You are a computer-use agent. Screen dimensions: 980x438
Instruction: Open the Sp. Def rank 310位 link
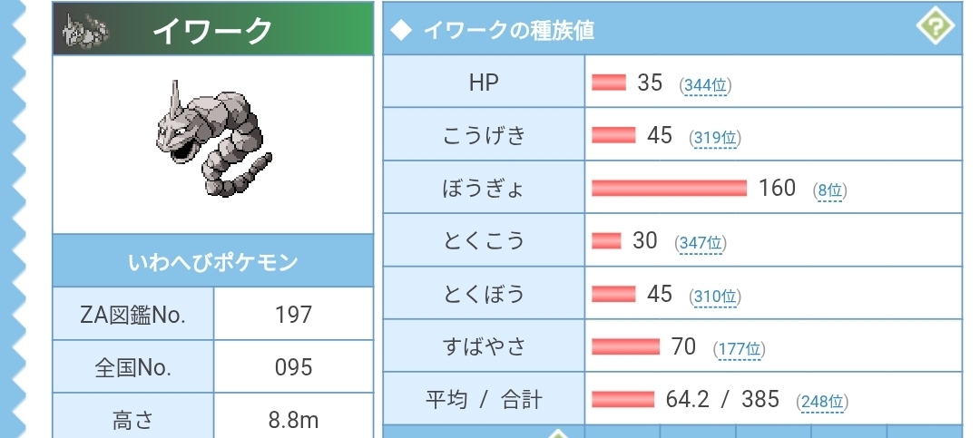coord(716,297)
